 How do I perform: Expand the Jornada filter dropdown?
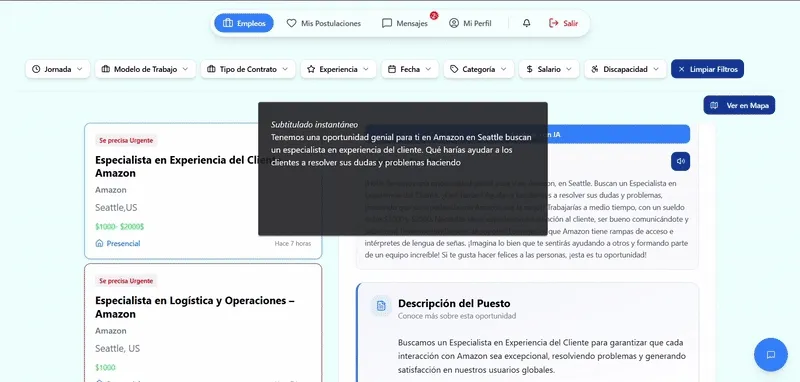point(58,69)
